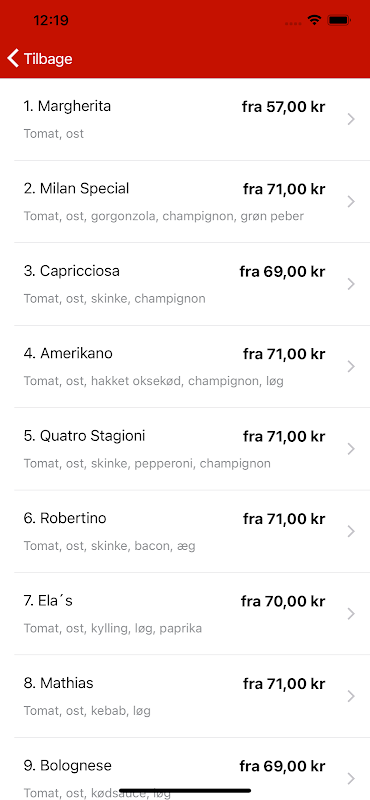Tap Ela´s ingredients text
This screenshot has width=370, height=800.
pyautogui.click(x=113, y=628)
